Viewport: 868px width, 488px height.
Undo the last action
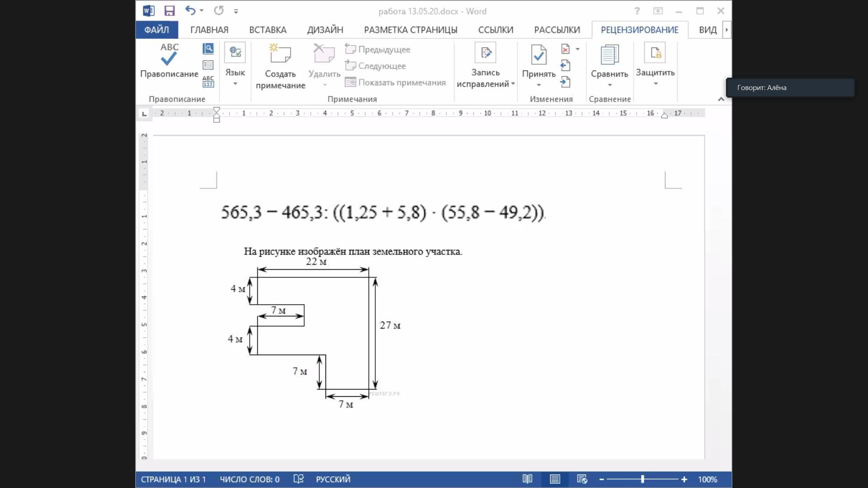pos(190,10)
